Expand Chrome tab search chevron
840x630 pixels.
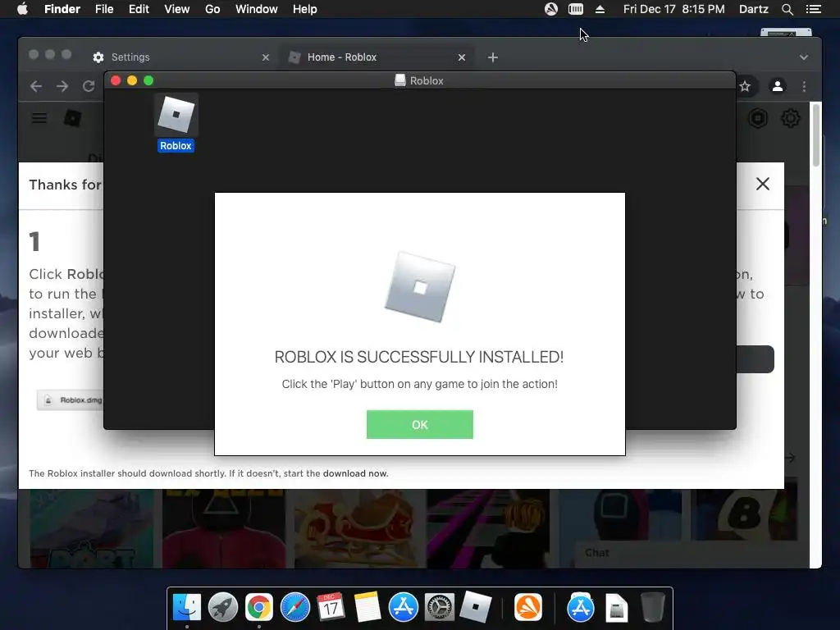(x=804, y=57)
